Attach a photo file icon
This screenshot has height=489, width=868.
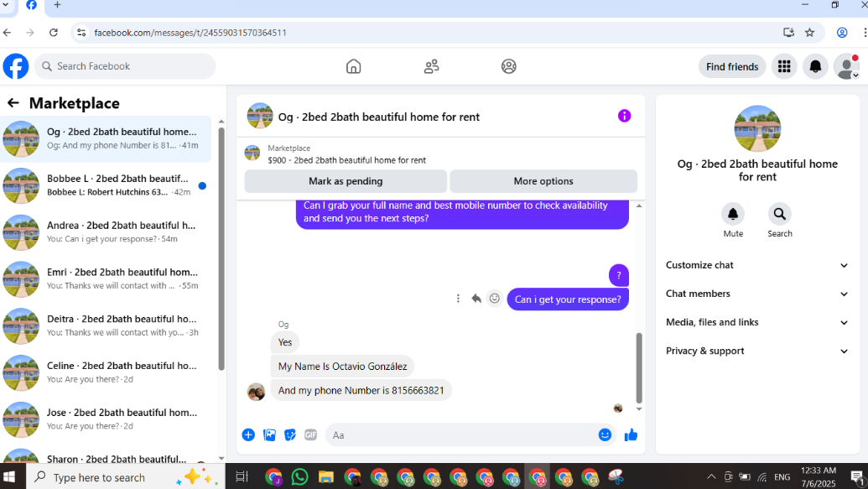click(x=269, y=435)
